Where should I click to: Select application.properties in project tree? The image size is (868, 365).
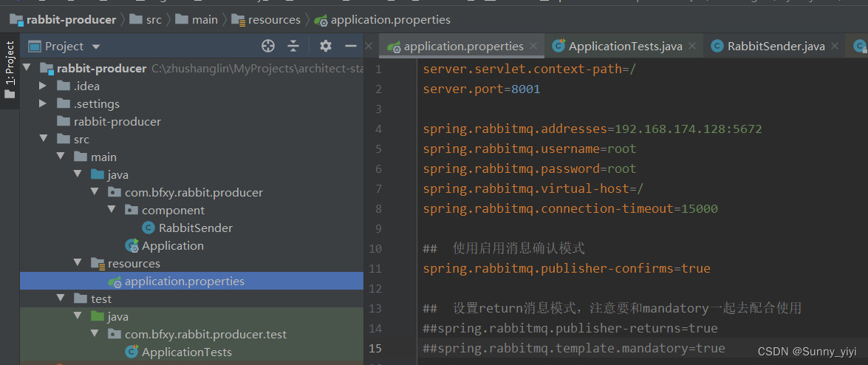pos(185,282)
